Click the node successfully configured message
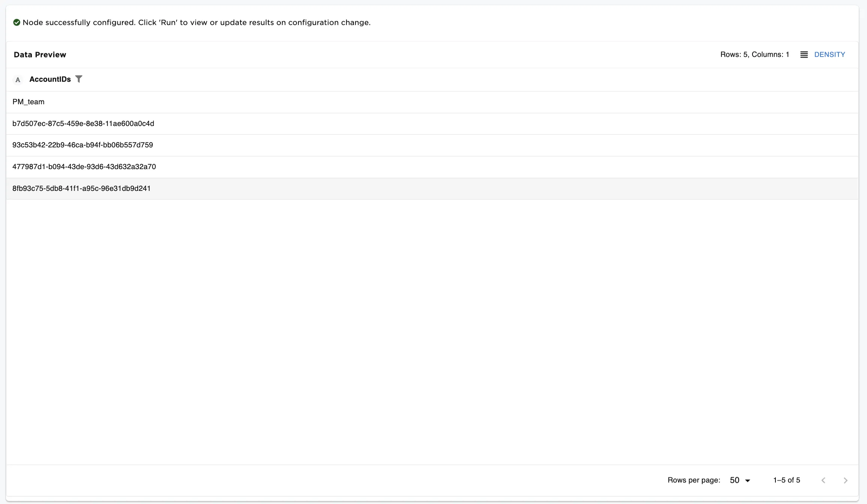Viewport: 867px width, 504px height. tap(196, 22)
